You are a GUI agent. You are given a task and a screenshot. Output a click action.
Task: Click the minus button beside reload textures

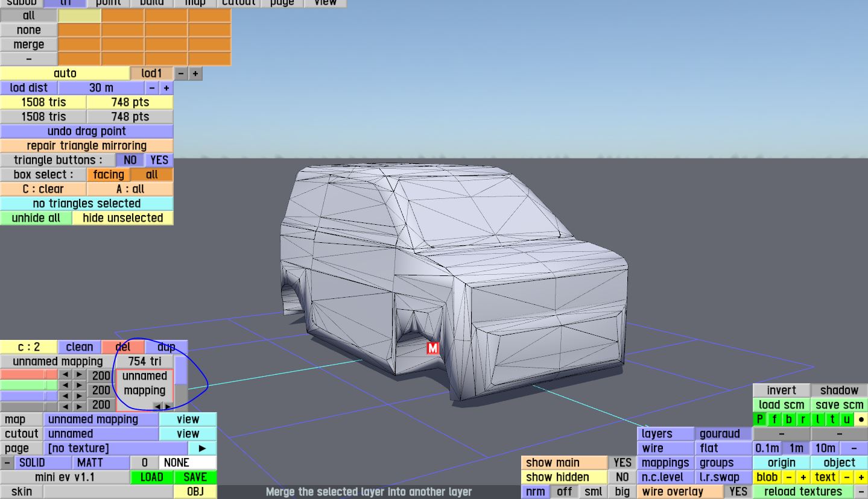861,492
